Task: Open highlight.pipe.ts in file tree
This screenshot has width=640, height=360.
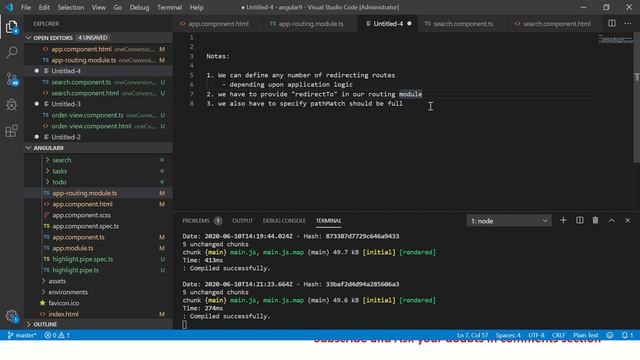Action: [98, 270]
